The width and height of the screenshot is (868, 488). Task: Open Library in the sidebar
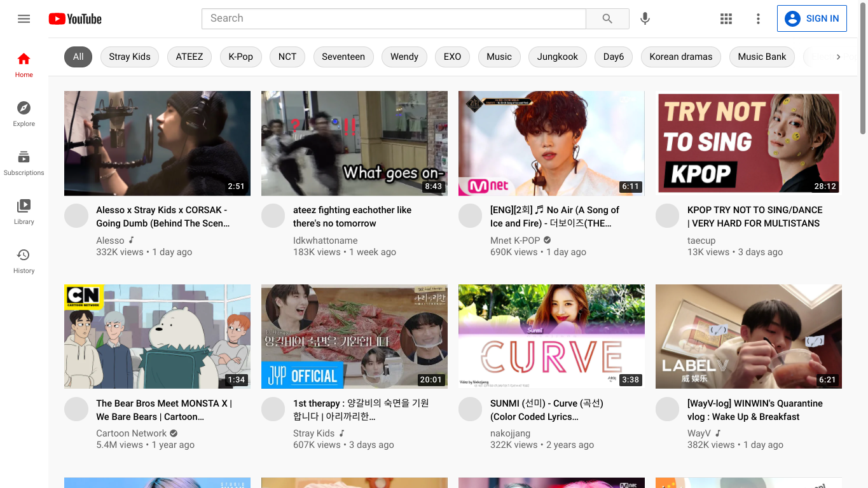click(x=24, y=212)
